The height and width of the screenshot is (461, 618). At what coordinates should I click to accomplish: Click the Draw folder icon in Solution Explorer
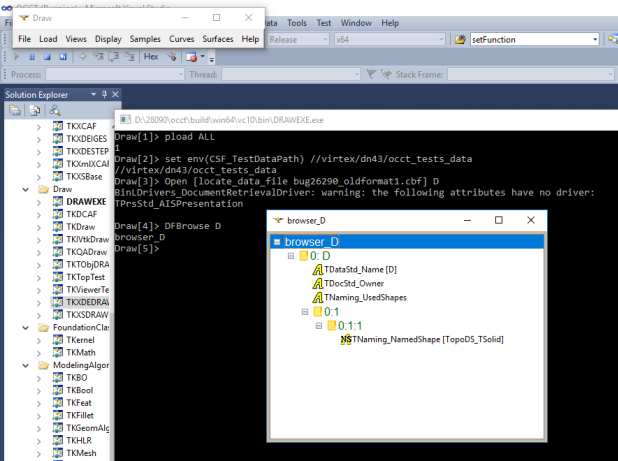[43, 188]
